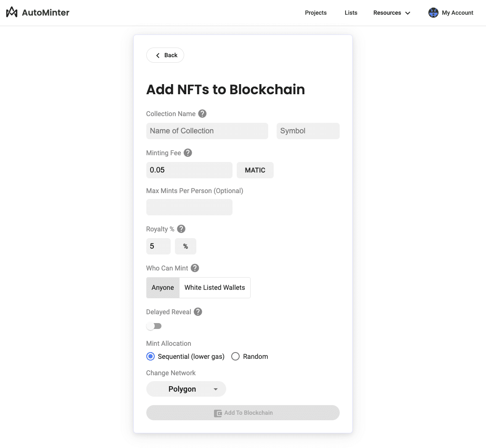The width and height of the screenshot is (486, 448).
Task: Click the My Account avatar icon
Action: pyautogui.click(x=433, y=13)
